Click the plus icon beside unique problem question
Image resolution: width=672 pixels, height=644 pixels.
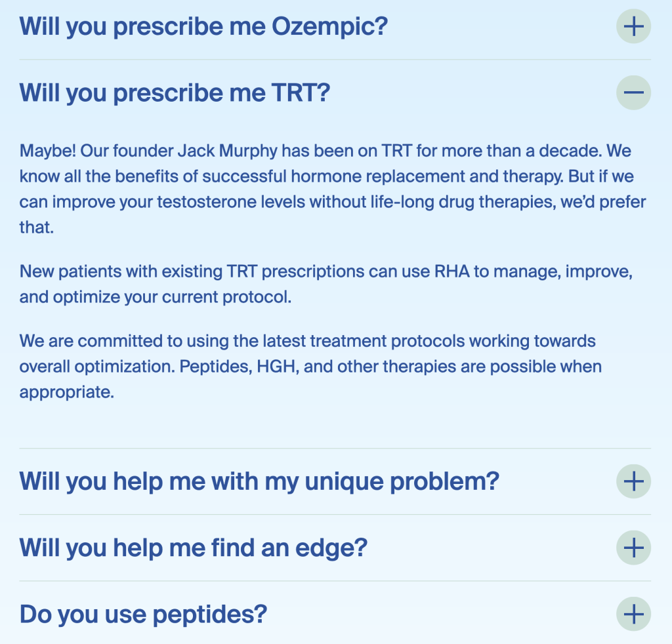point(633,481)
